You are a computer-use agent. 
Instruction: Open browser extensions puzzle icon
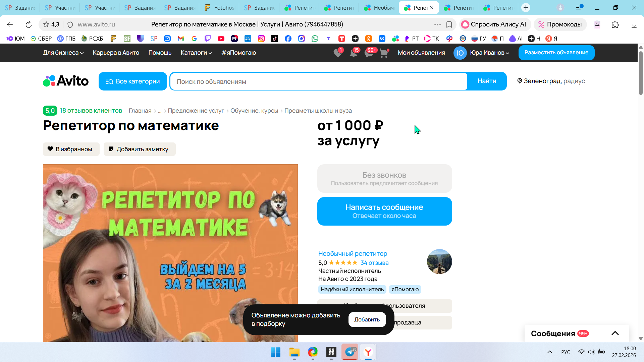[615, 24]
